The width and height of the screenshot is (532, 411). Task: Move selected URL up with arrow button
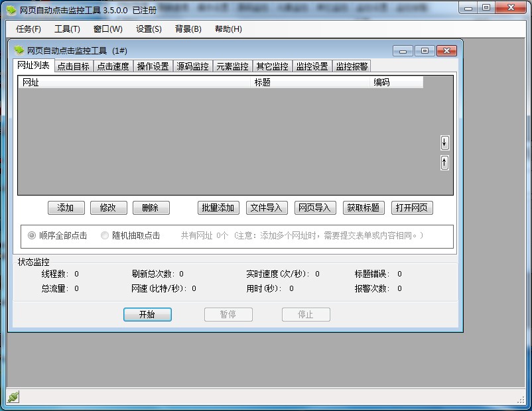point(444,163)
